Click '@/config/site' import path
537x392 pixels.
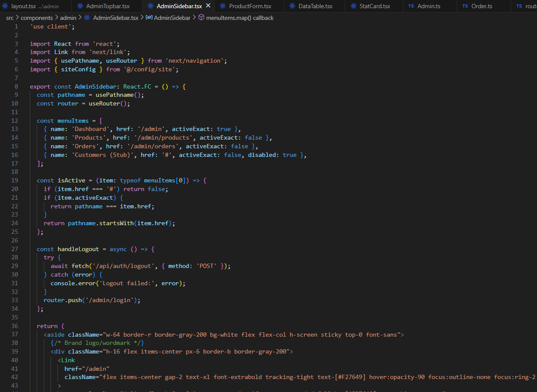[149, 69]
